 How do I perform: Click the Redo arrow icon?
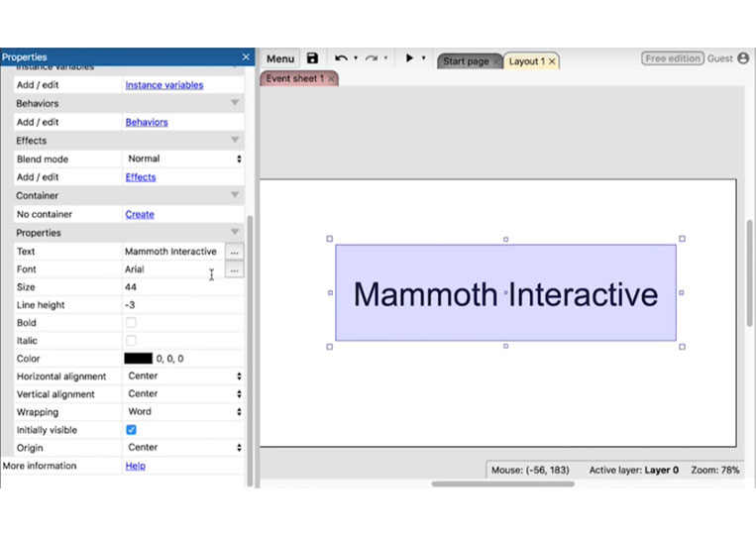click(371, 58)
